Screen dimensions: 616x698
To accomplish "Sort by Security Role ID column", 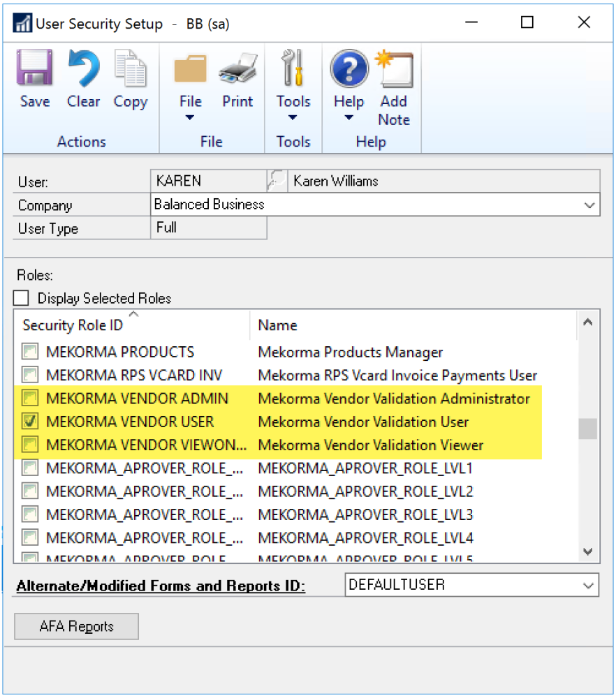I will click(73, 325).
